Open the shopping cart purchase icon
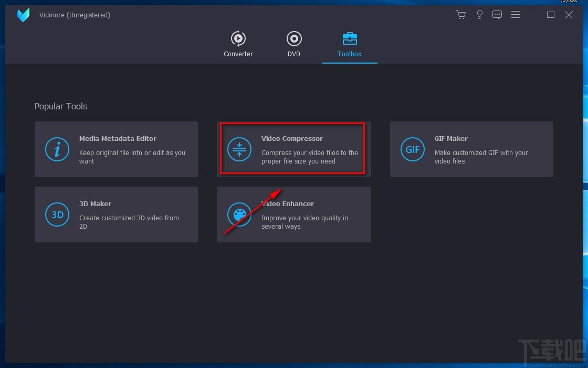Screen dimensions: 588x368 click(461, 15)
